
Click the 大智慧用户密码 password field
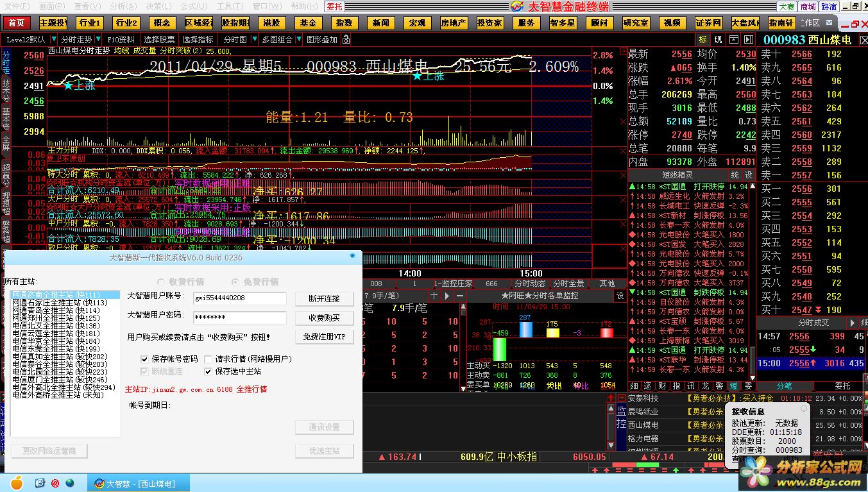[x=240, y=318]
